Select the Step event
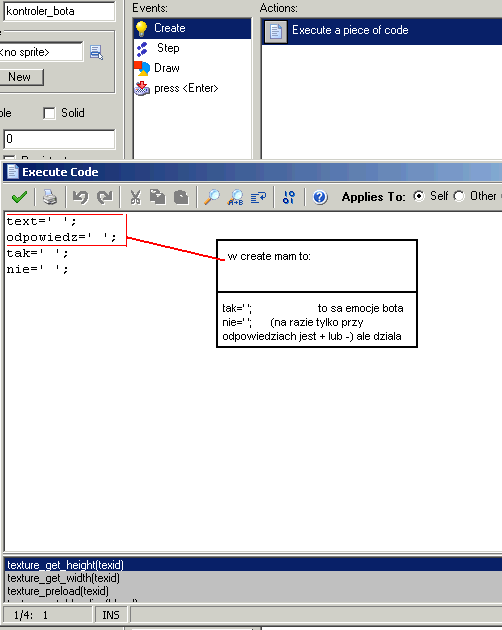 click(193, 48)
